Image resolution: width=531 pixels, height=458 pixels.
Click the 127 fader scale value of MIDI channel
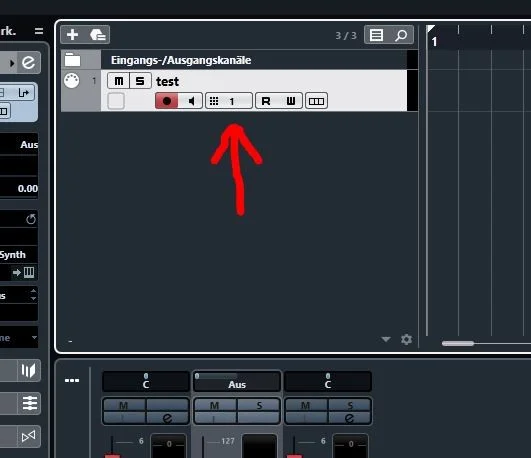tap(228, 441)
